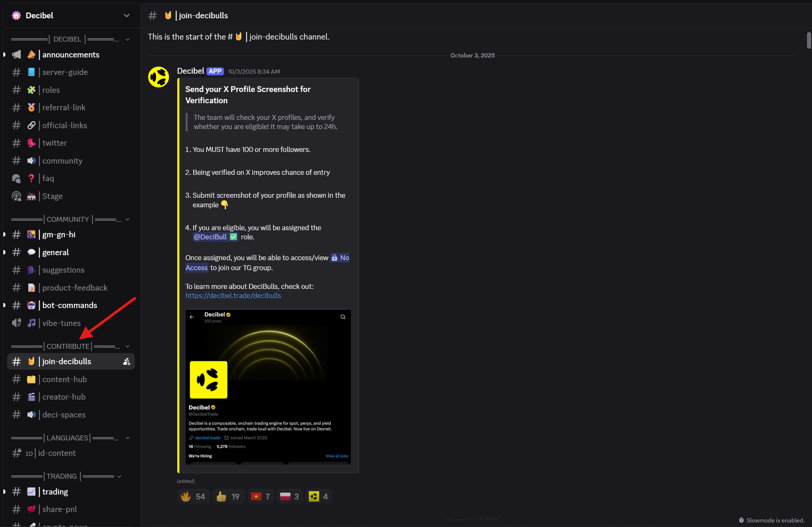Click the faq forum channel icon

(x=16, y=179)
